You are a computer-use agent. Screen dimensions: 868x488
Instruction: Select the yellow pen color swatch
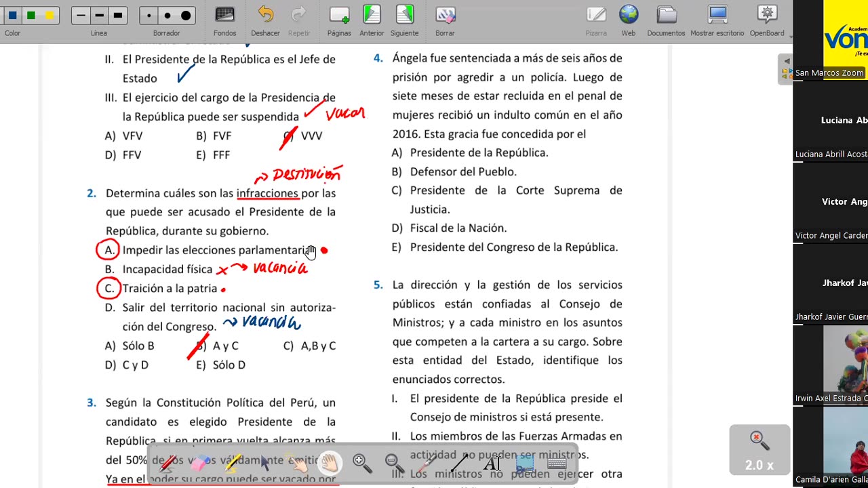click(50, 15)
